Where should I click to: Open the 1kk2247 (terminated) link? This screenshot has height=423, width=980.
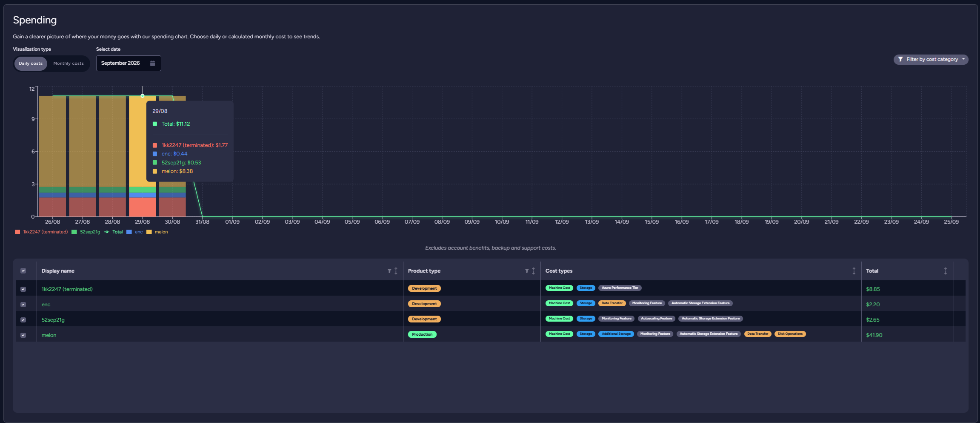click(x=67, y=289)
